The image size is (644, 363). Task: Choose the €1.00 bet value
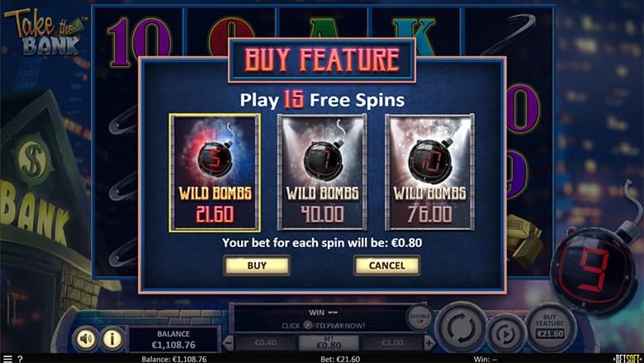pos(392,343)
